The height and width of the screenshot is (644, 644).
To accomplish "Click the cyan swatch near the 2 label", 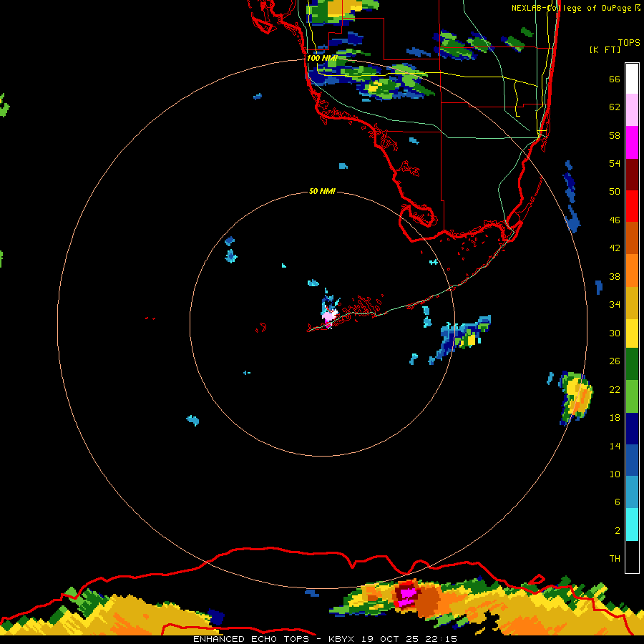I will (632, 525).
